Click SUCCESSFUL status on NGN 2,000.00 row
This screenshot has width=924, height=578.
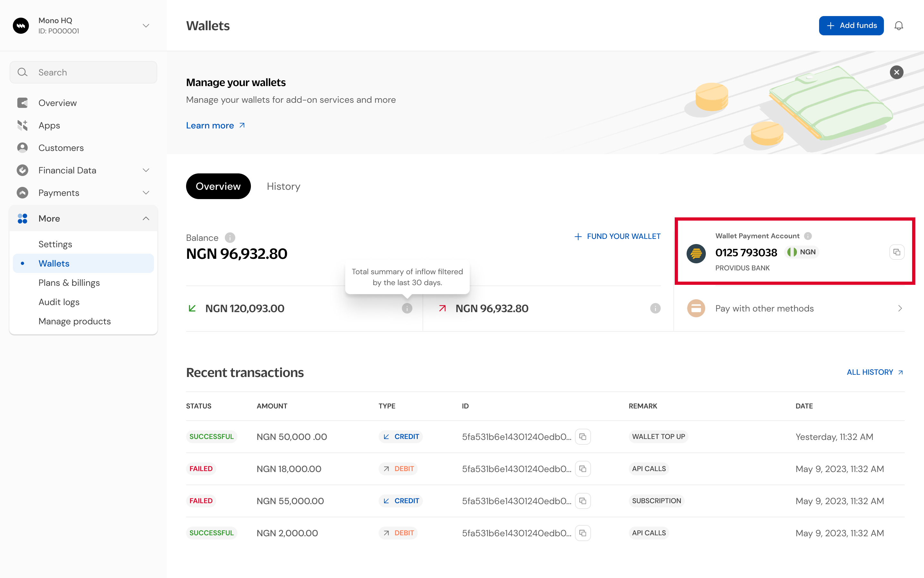[211, 533]
